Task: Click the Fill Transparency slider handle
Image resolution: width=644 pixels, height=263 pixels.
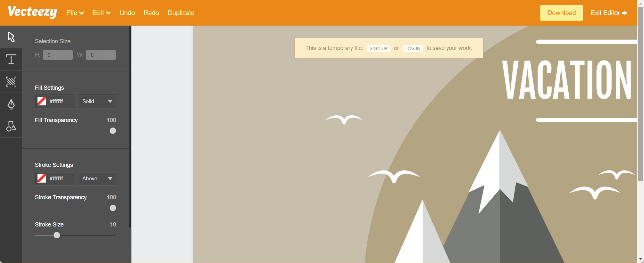Action: click(113, 131)
